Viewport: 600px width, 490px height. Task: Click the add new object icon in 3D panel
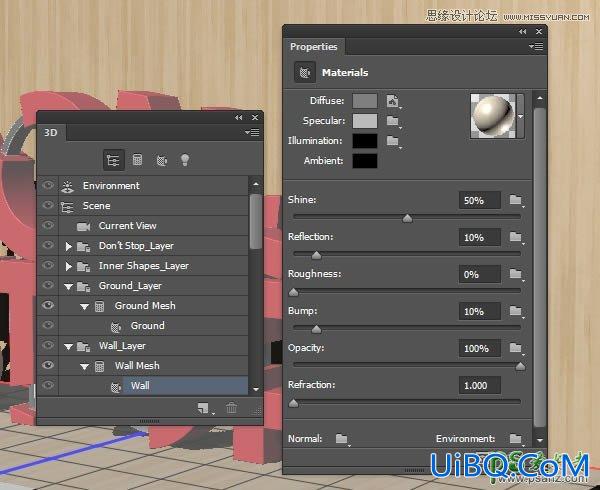pyautogui.click(x=204, y=408)
